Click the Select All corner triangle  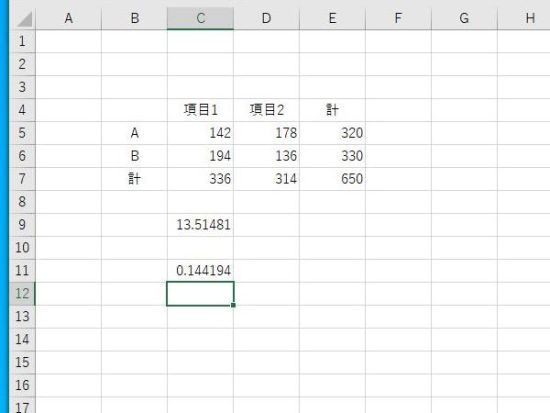tap(24, 19)
